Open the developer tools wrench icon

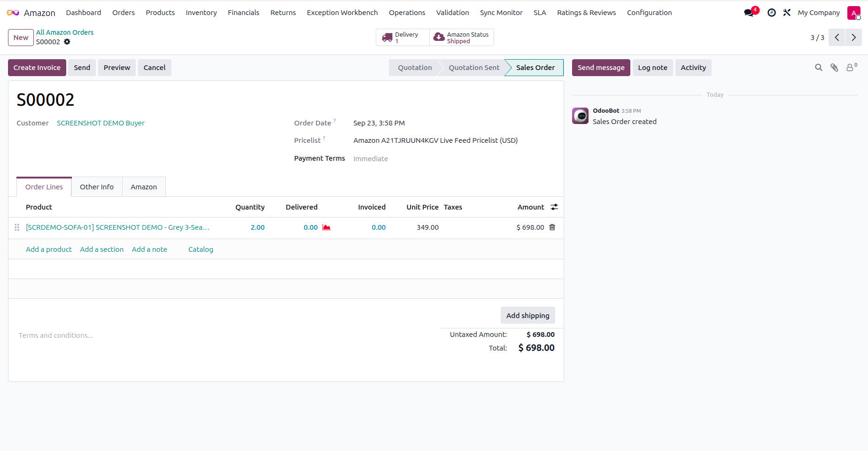point(787,13)
